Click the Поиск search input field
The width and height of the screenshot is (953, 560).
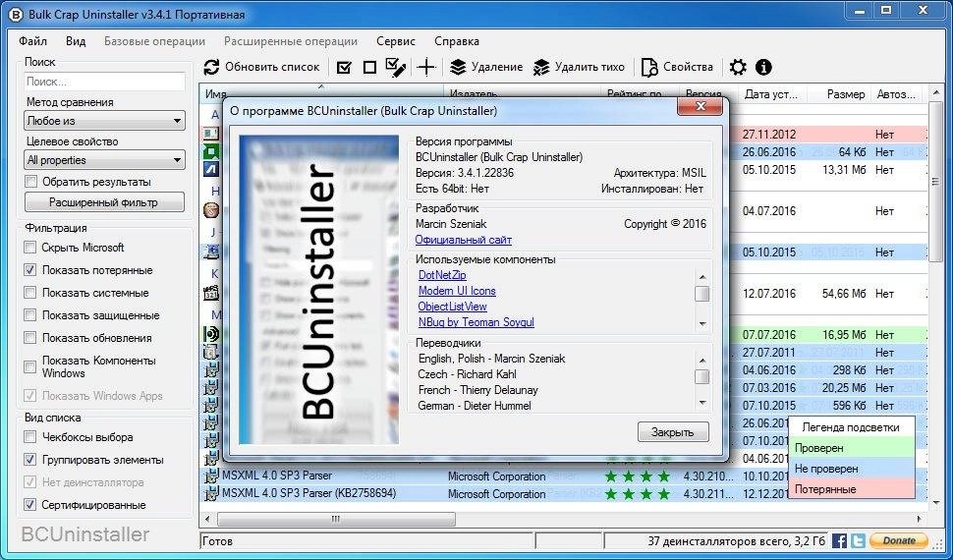coord(104,82)
